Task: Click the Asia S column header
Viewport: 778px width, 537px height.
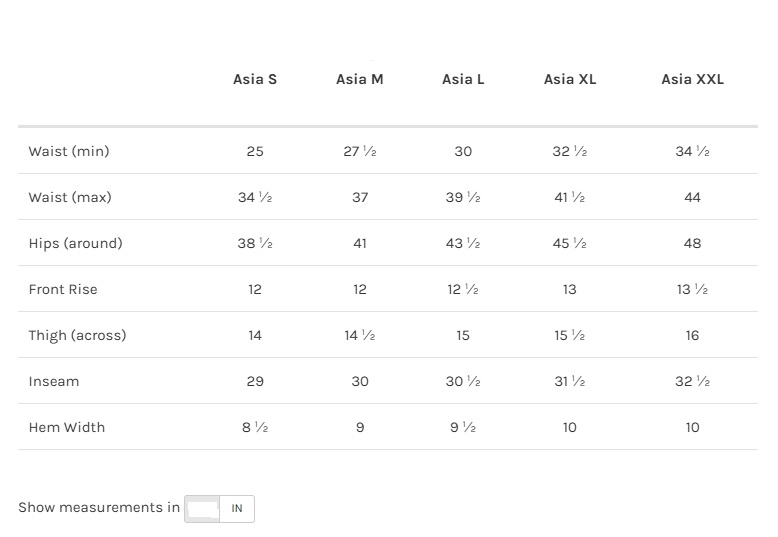Action: click(255, 79)
